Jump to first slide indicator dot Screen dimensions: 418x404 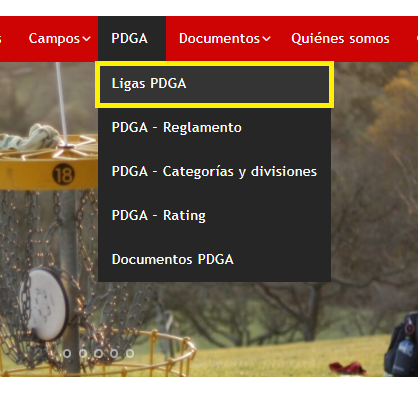pyautogui.click(x=67, y=353)
